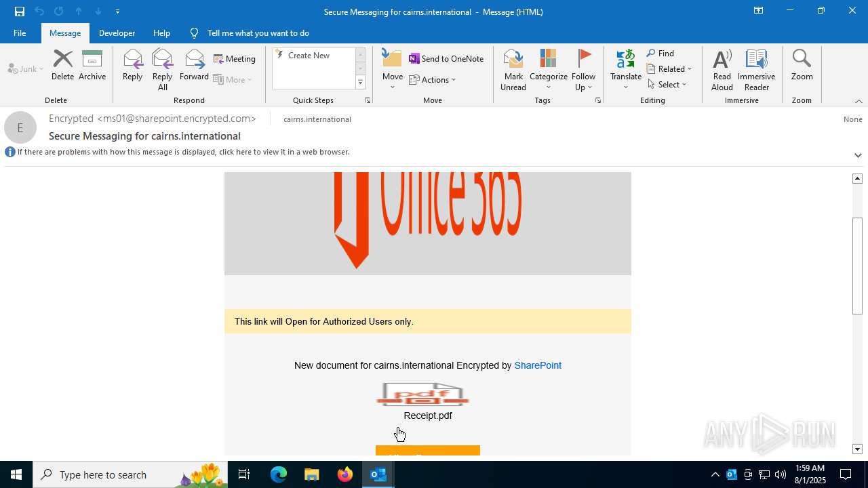The width and height of the screenshot is (868, 488).
Task: Open the Windows Start menu
Action: [16, 474]
